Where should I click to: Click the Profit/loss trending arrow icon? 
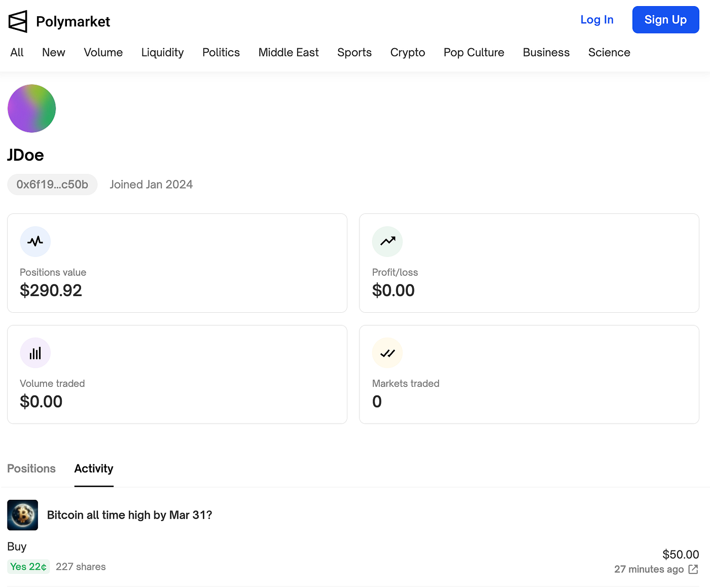click(x=387, y=241)
